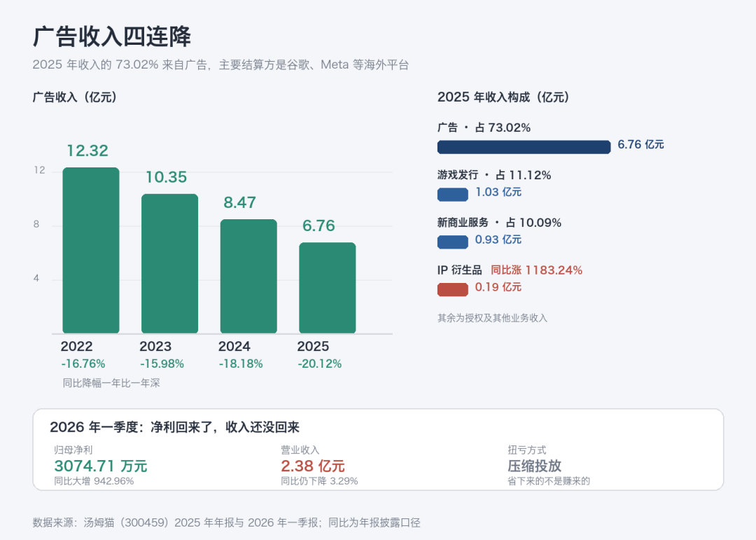Click the 2022 green bar

pos(91,250)
